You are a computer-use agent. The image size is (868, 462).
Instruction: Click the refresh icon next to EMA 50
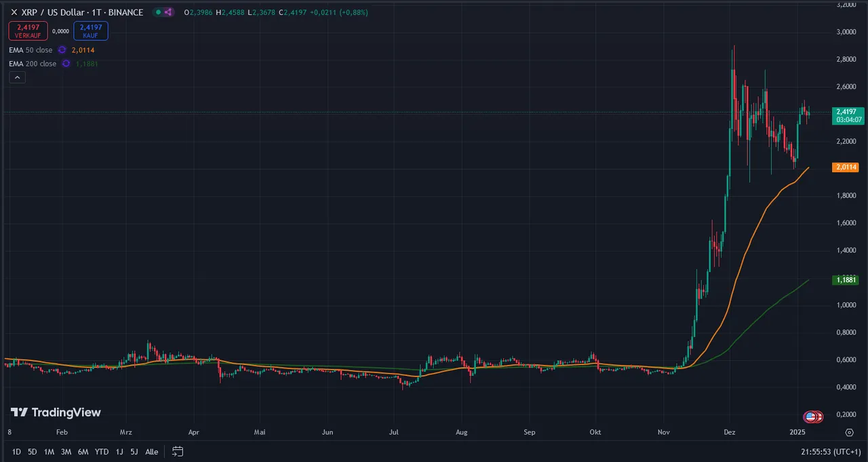point(62,50)
